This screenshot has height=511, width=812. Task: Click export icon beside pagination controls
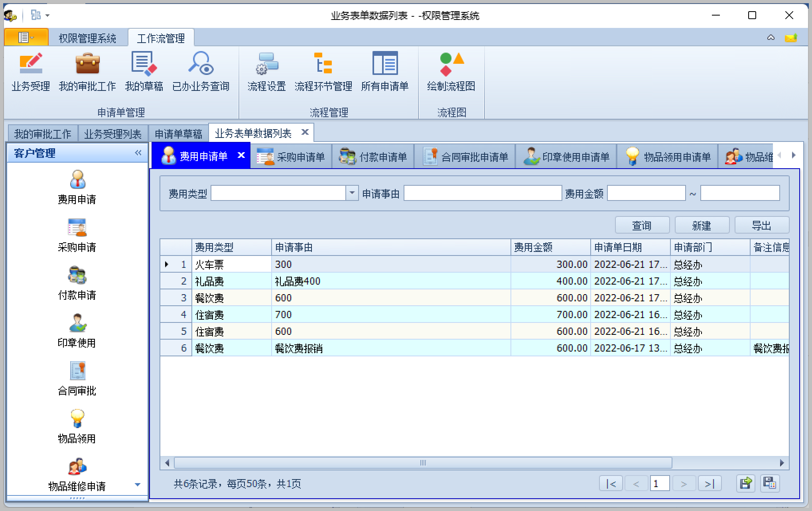[745, 483]
